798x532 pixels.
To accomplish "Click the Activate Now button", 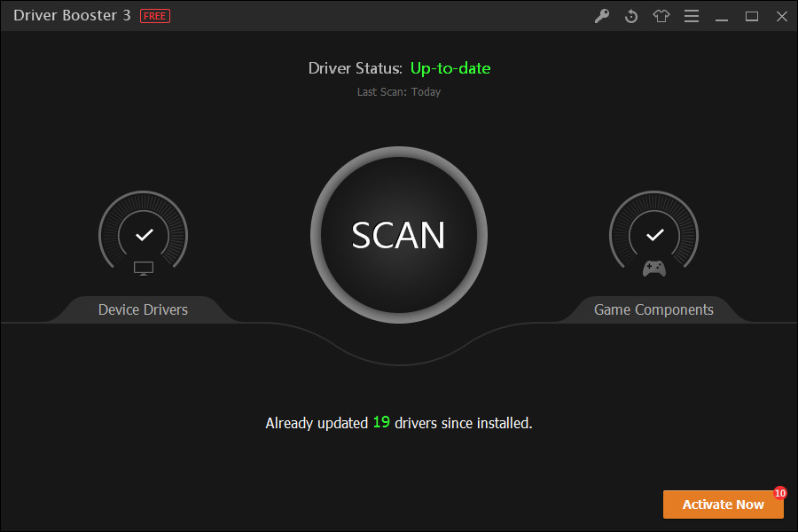I will coord(723,504).
